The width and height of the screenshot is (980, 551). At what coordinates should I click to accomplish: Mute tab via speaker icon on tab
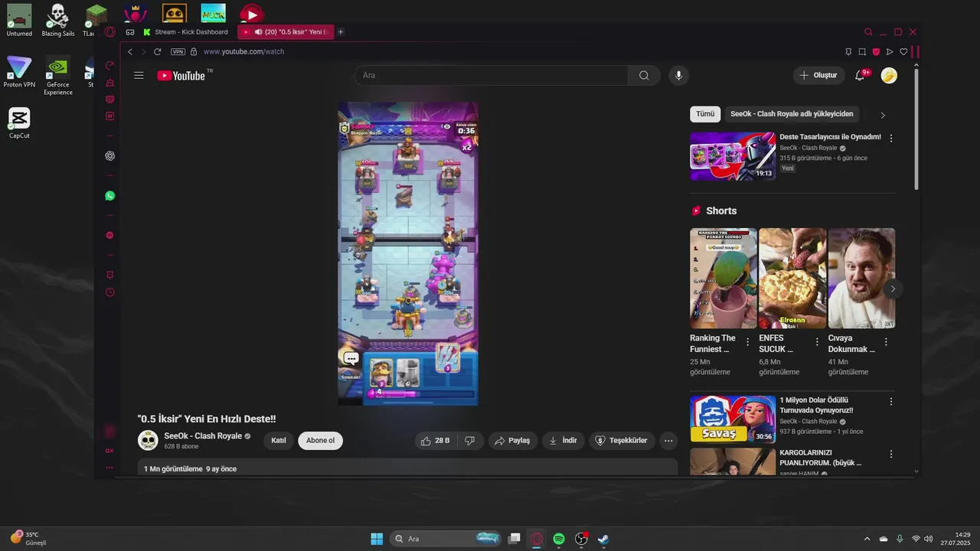[258, 32]
